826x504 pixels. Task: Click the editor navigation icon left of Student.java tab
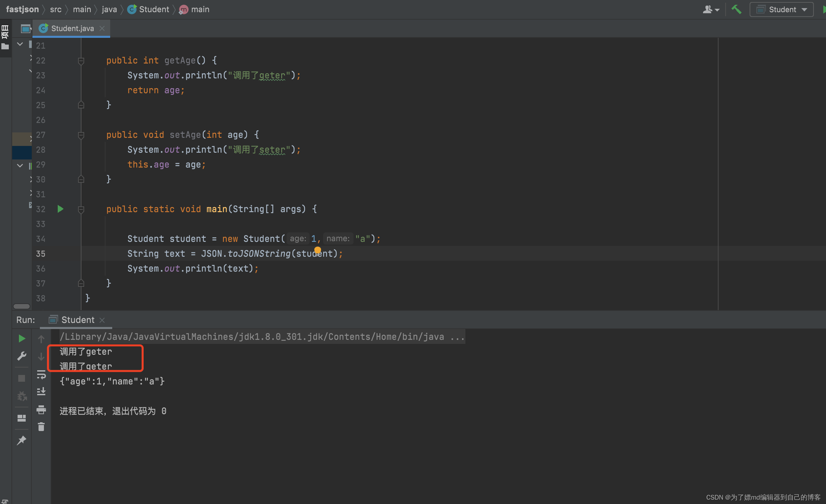[x=25, y=29]
